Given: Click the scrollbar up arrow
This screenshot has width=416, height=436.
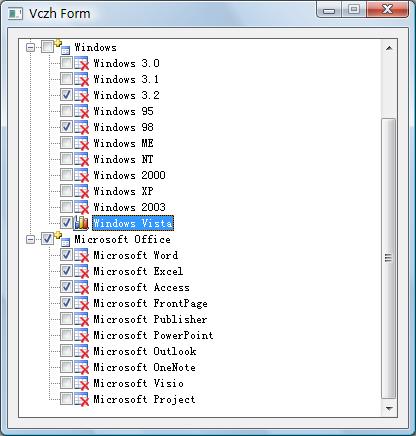Looking at the screenshot, I should pyautogui.click(x=389, y=48).
